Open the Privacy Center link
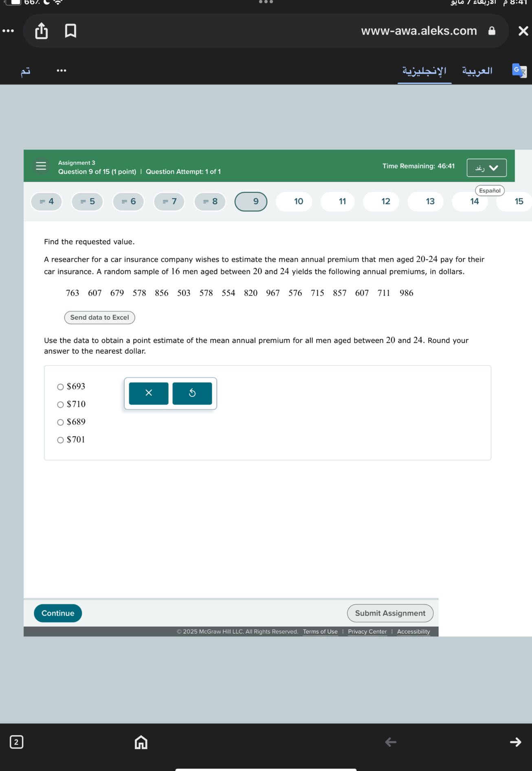The height and width of the screenshot is (771, 532). tap(367, 632)
